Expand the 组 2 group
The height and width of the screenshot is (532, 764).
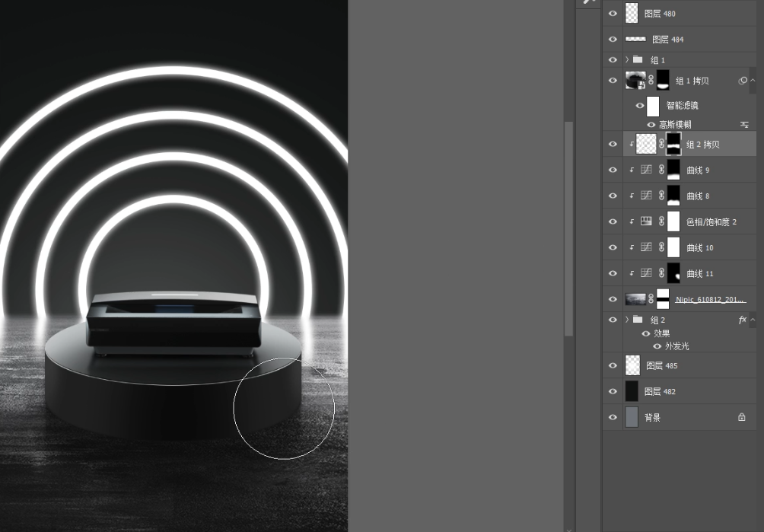tap(627, 320)
